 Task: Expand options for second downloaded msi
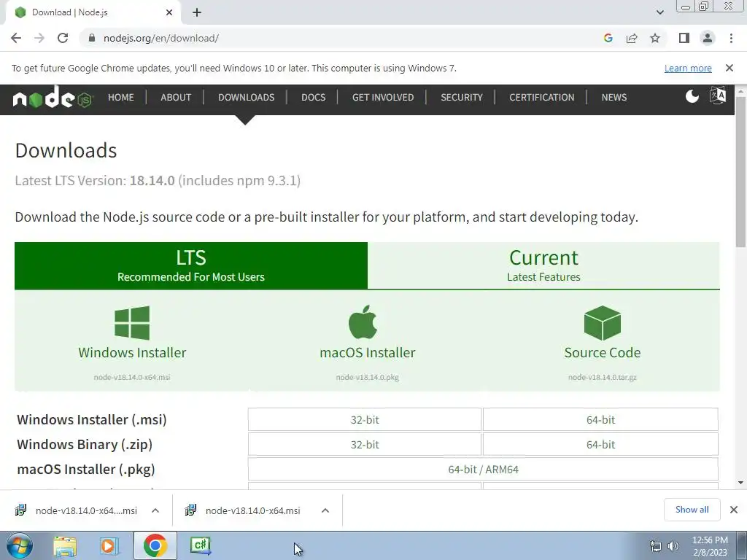pyautogui.click(x=325, y=510)
